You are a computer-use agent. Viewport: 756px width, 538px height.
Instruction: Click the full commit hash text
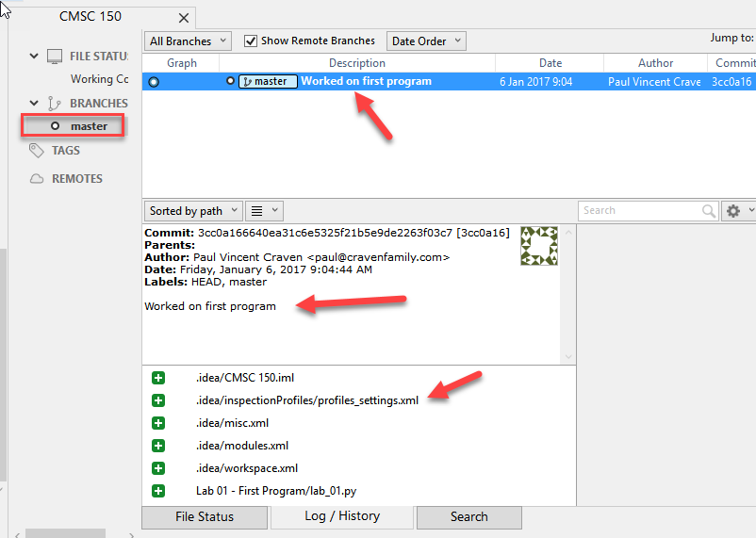(x=325, y=233)
